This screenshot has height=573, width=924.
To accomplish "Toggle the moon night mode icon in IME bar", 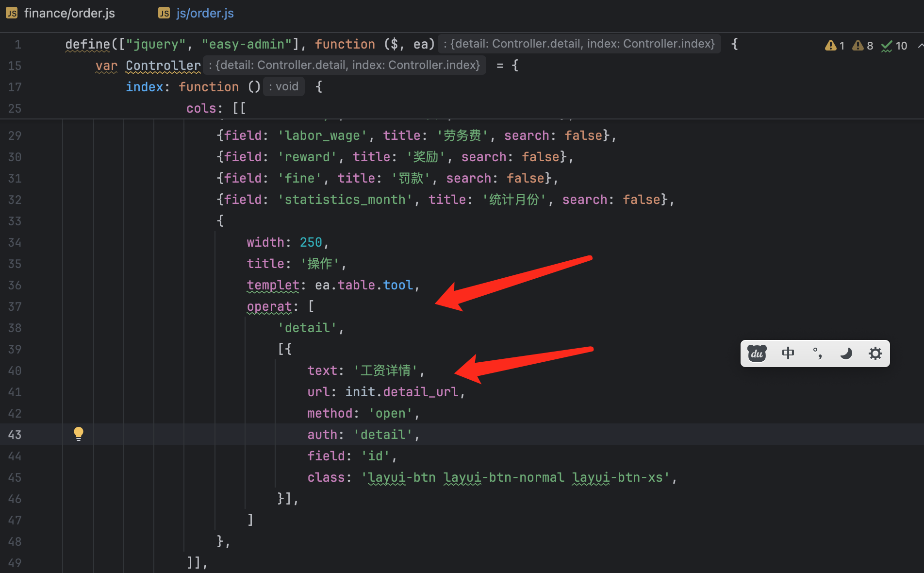I will point(846,354).
